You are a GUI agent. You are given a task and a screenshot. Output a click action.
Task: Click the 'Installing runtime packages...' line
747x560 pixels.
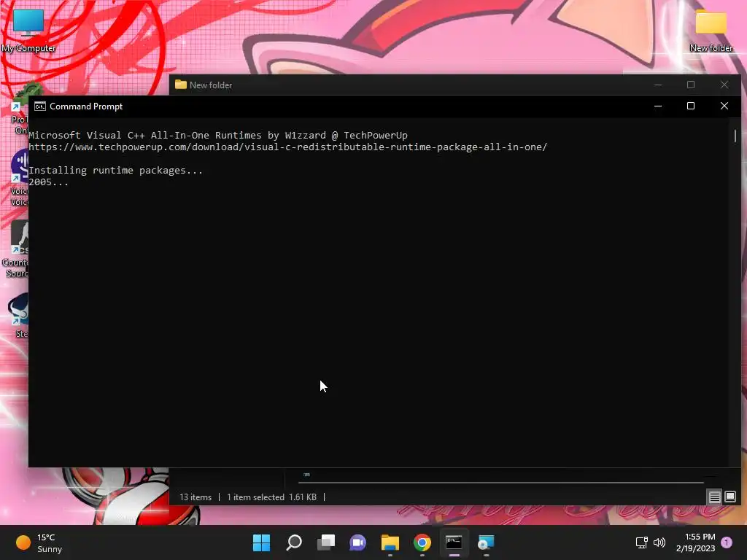[x=116, y=171]
